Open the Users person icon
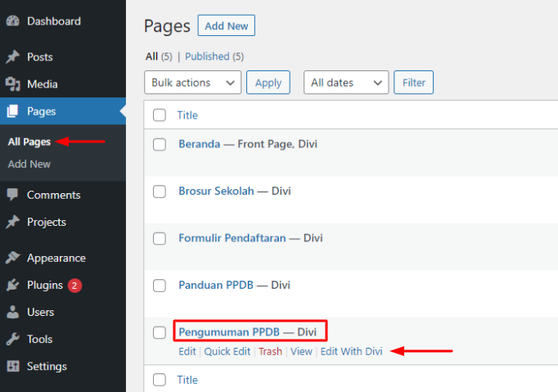Screen dimensions: 558x392 coord(13,312)
